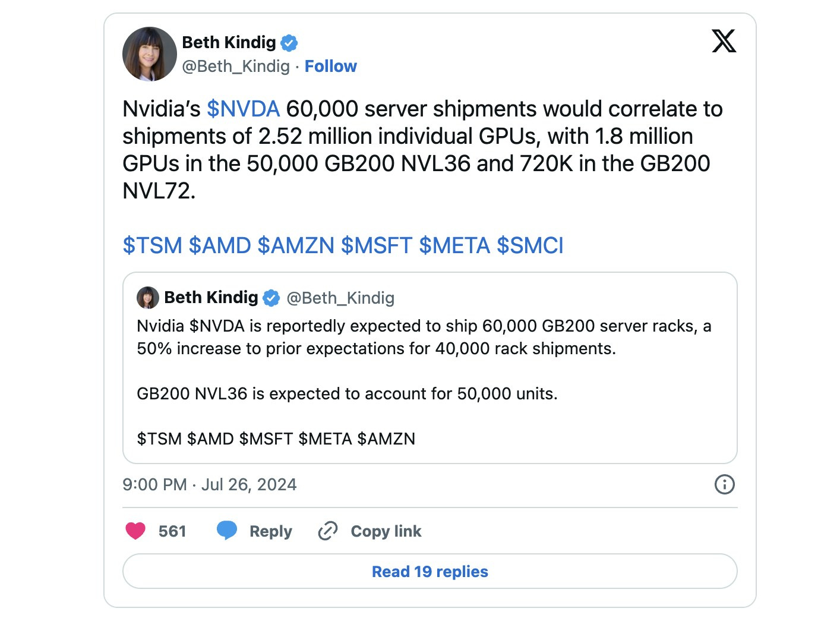Click the @Beth_Kindig handle

pyautogui.click(x=234, y=66)
